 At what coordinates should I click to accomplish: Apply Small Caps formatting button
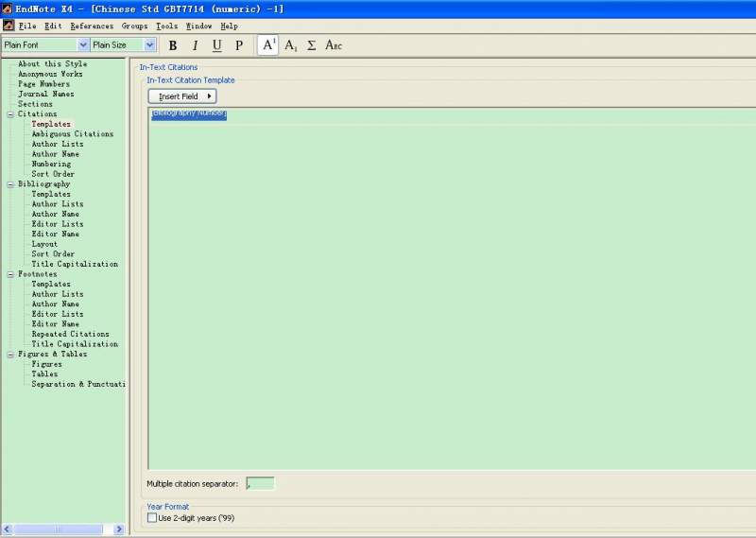(x=334, y=45)
